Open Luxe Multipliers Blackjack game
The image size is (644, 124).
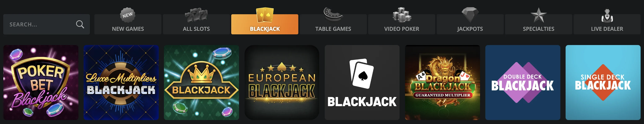click(121, 83)
